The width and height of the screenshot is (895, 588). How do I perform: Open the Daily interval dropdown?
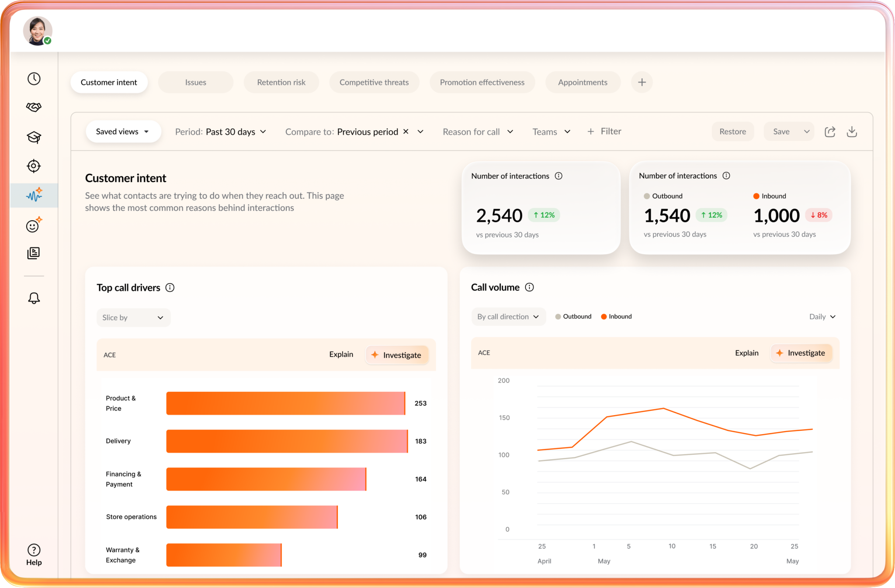822,317
